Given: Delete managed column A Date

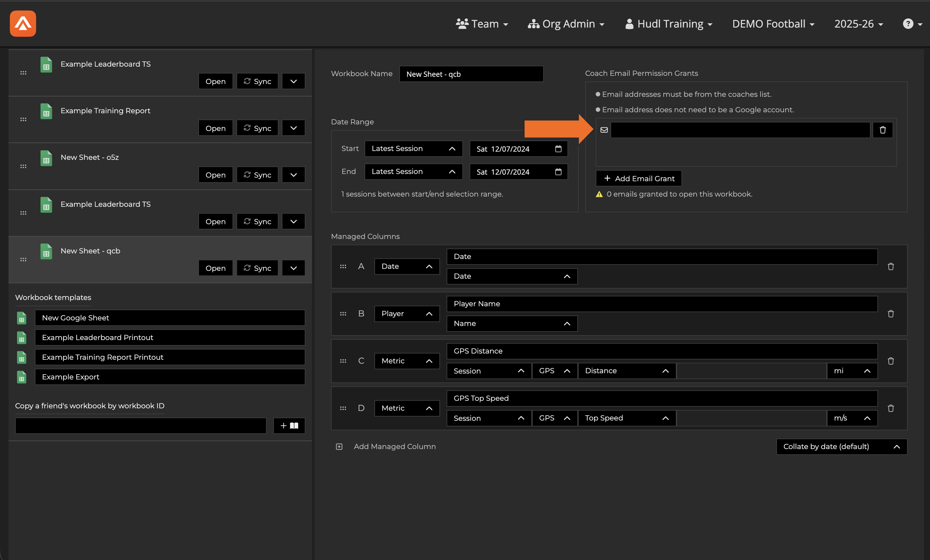Looking at the screenshot, I should tap(891, 267).
